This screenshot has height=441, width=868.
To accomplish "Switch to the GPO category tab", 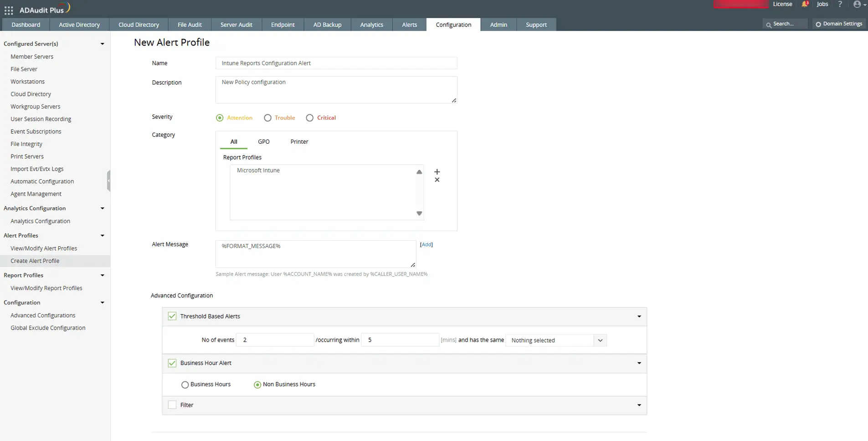I will pos(263,141).
